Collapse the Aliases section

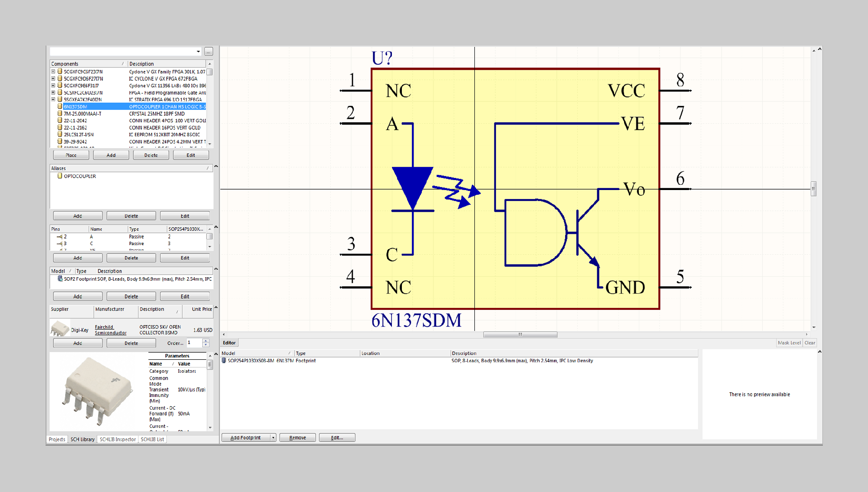point(216,166)
